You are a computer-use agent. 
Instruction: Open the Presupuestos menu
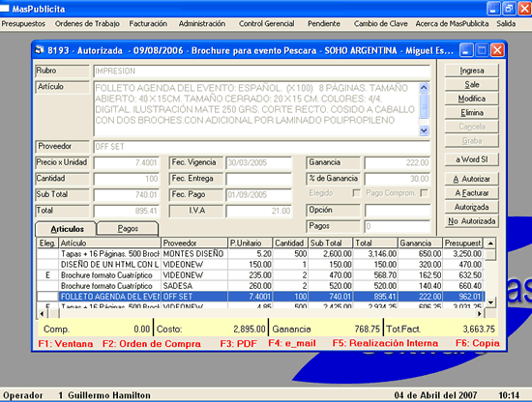click(23, 24)
